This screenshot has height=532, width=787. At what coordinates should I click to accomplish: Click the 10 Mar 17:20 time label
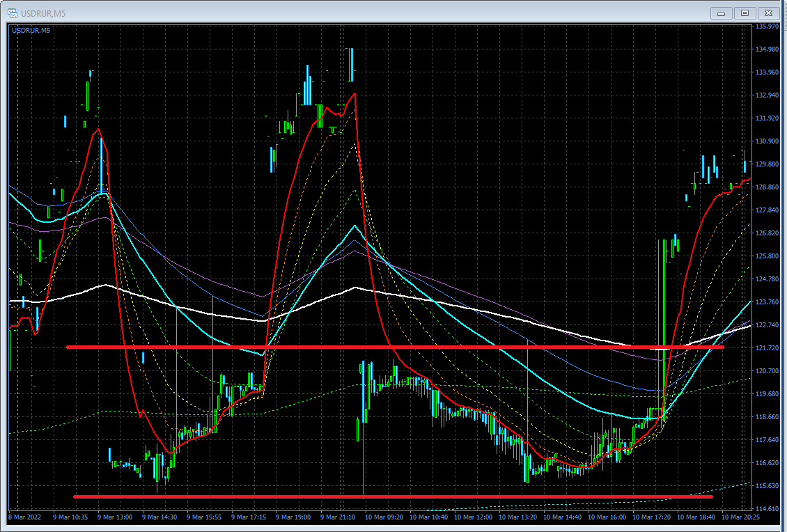click(651, 517)
